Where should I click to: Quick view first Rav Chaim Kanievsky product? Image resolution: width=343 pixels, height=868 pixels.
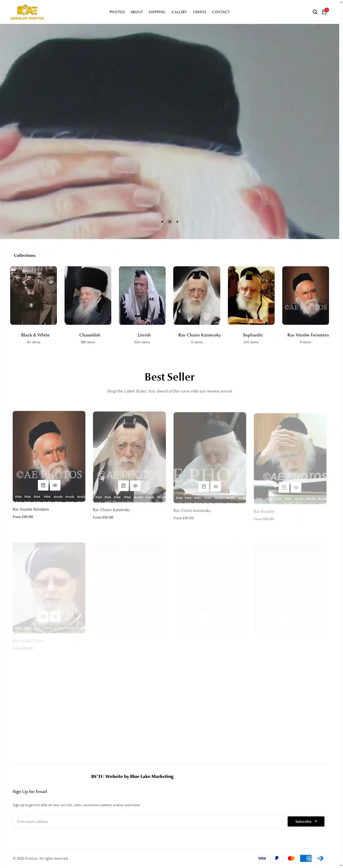click(135, 486)
